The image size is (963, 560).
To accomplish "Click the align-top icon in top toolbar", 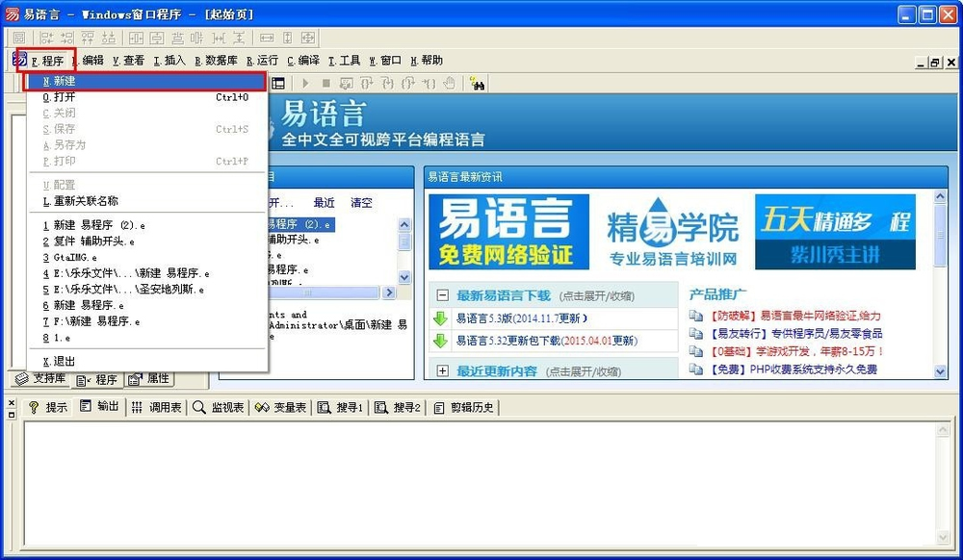I will [88, 38].
